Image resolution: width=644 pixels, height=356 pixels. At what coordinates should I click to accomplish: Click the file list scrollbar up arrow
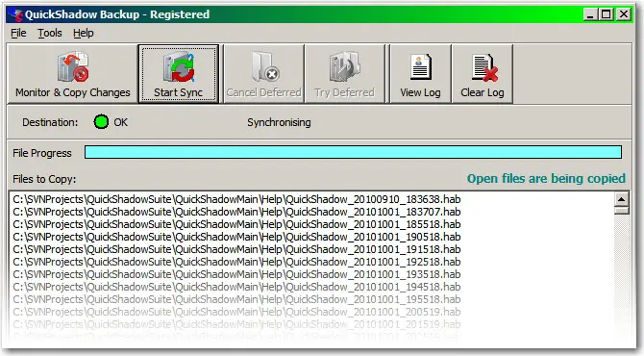click(x=621, y=199)
